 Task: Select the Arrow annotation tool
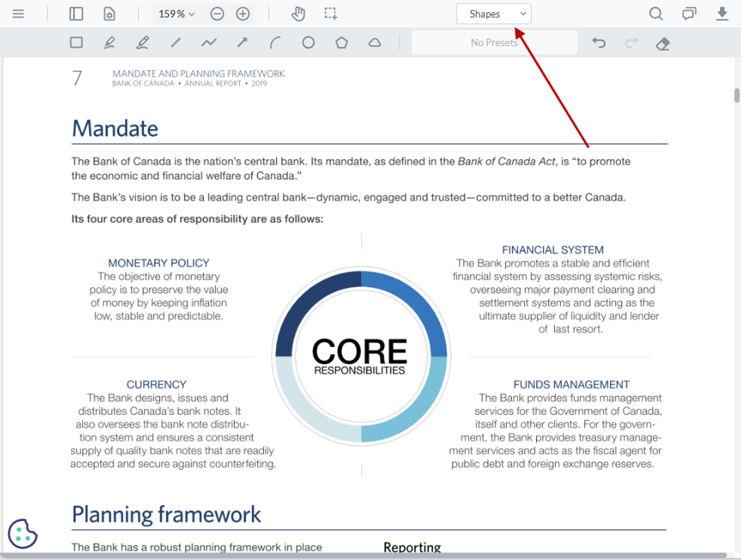click(242, 43)
